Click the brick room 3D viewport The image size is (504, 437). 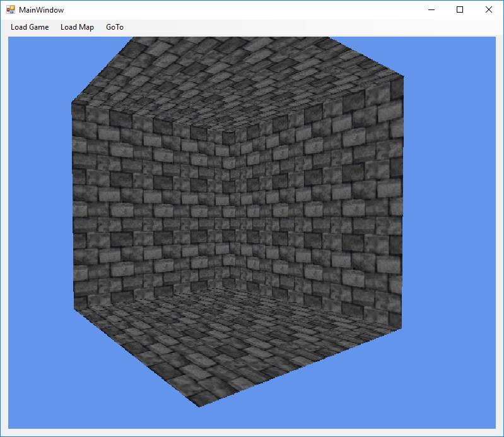(252, 232)
